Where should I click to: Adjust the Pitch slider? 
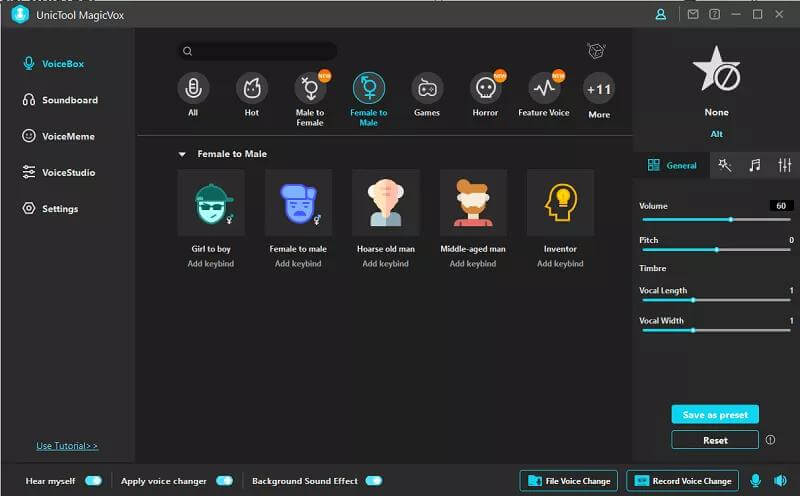click(716, 250)
